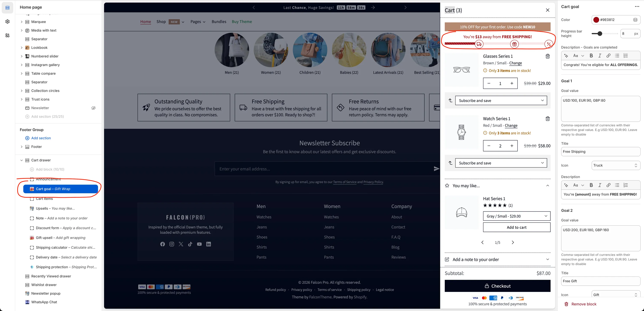This screenshot has height=311, width=644.
Task: Insert link in Goals completed description editor
Action: (608, 56)
